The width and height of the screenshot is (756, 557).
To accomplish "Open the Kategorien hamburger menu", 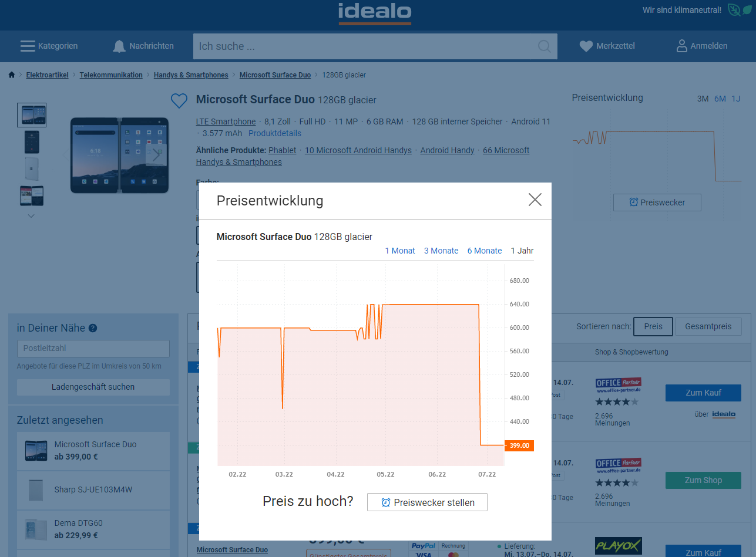I will 49,46.
